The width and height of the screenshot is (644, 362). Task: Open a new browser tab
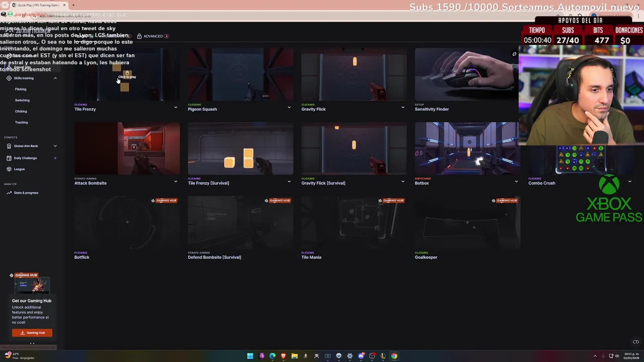[73, 5]
